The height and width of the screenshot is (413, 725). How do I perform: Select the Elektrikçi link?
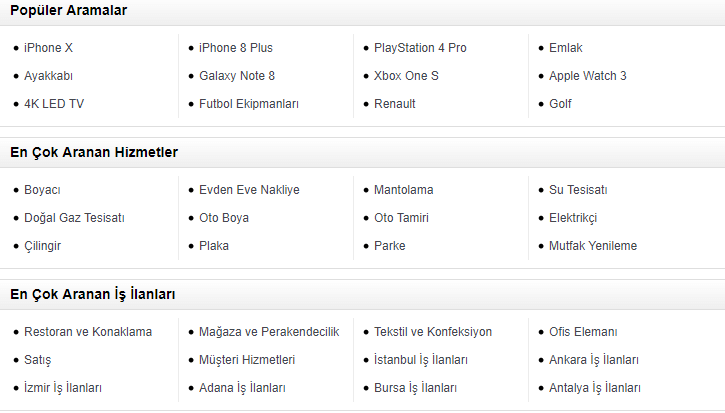pyautogui.click(x=573, y=218)
